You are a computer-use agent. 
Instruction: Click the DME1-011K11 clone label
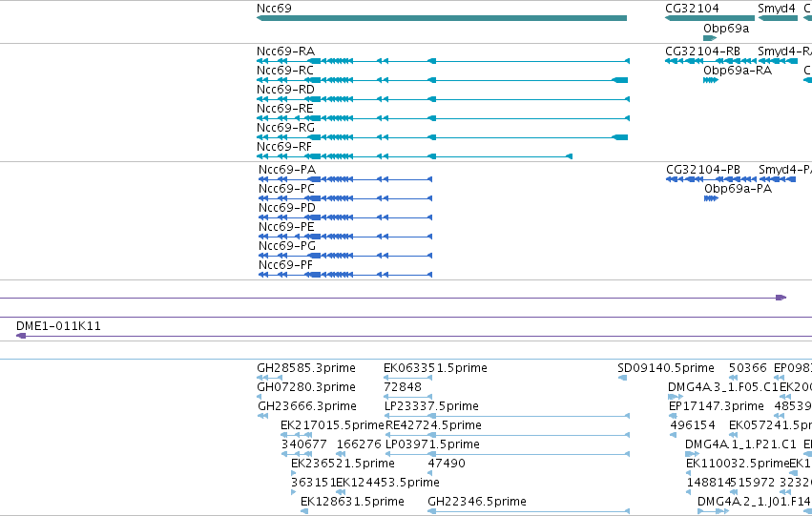click(x=58, y=326)
